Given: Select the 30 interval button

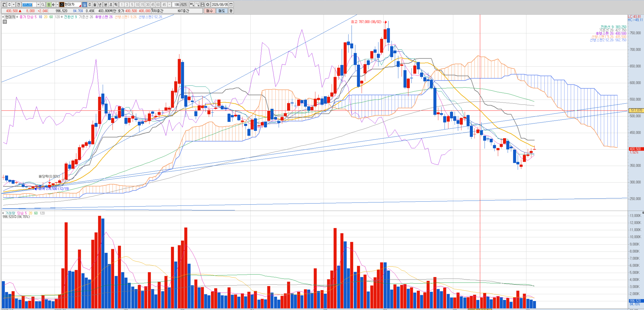Looking at the screenshot, I should point(148,5).
